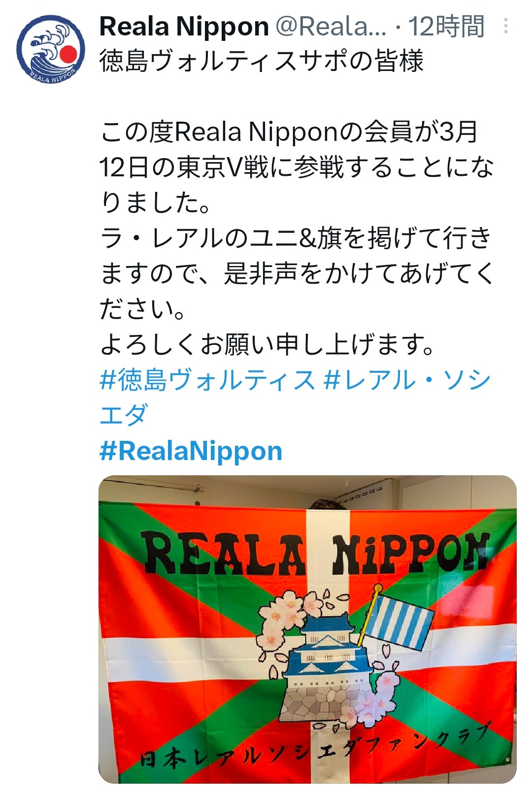
Task: Open the Reala Nippon profile avatar
Action: point(51,49)
